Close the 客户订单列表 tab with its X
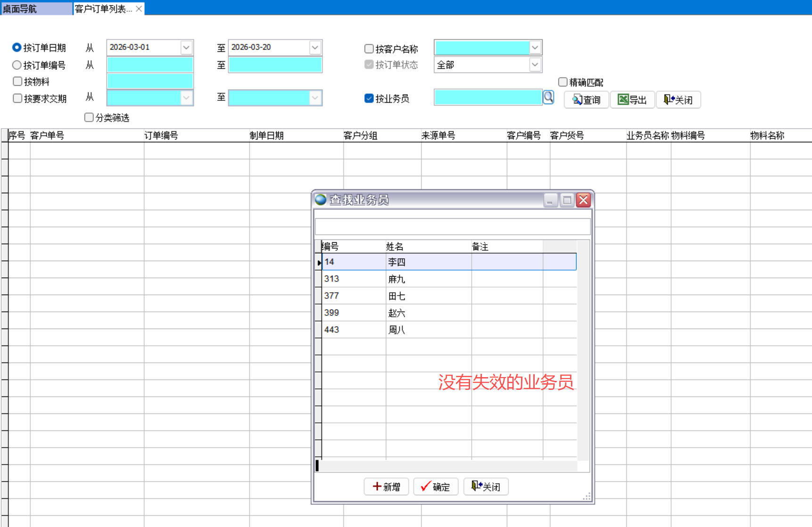This screenshot has width=812, height=527. [x=139, y=8]
